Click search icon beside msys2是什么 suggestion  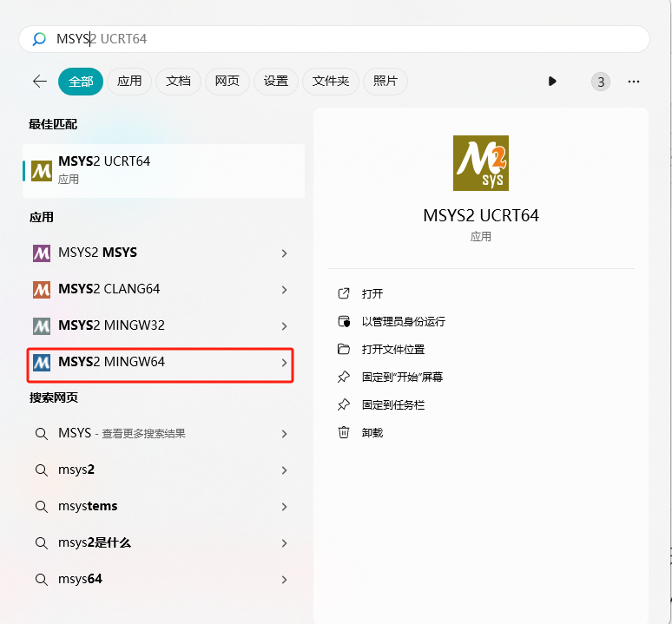(41, 543)
